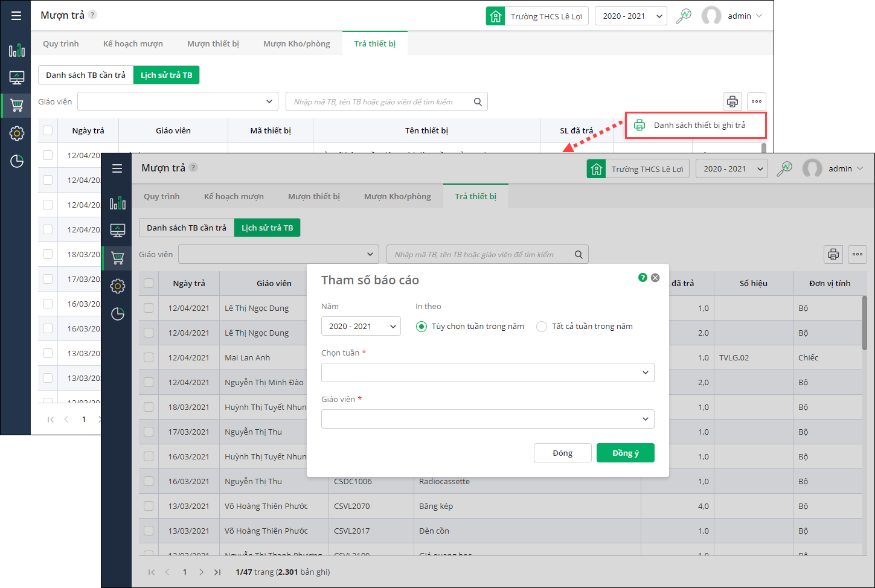Image resolution: width=875 pixels, height=588 pixels.
Task: Select Tùy chọn tuần trong năm radio
Action: click(421, 327)
